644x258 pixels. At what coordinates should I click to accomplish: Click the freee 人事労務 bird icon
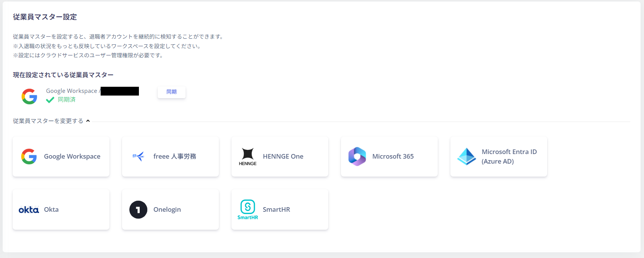138,156
